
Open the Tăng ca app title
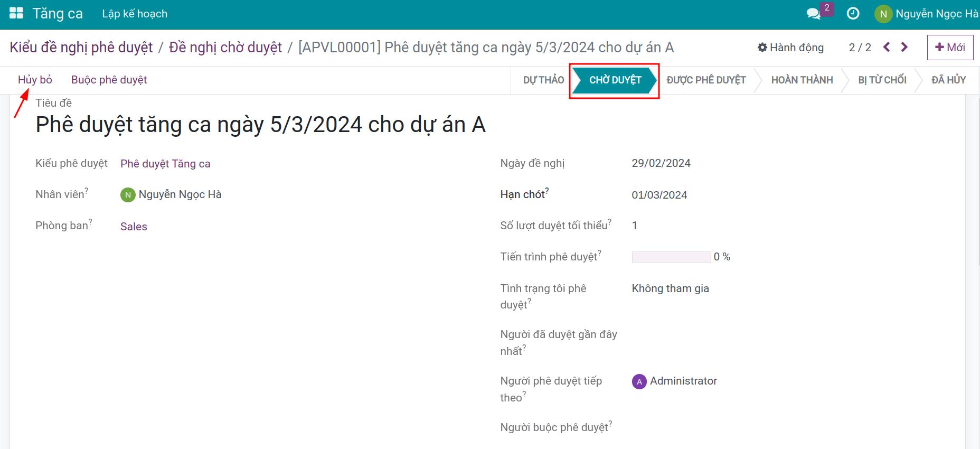click(x=58, y=14)
